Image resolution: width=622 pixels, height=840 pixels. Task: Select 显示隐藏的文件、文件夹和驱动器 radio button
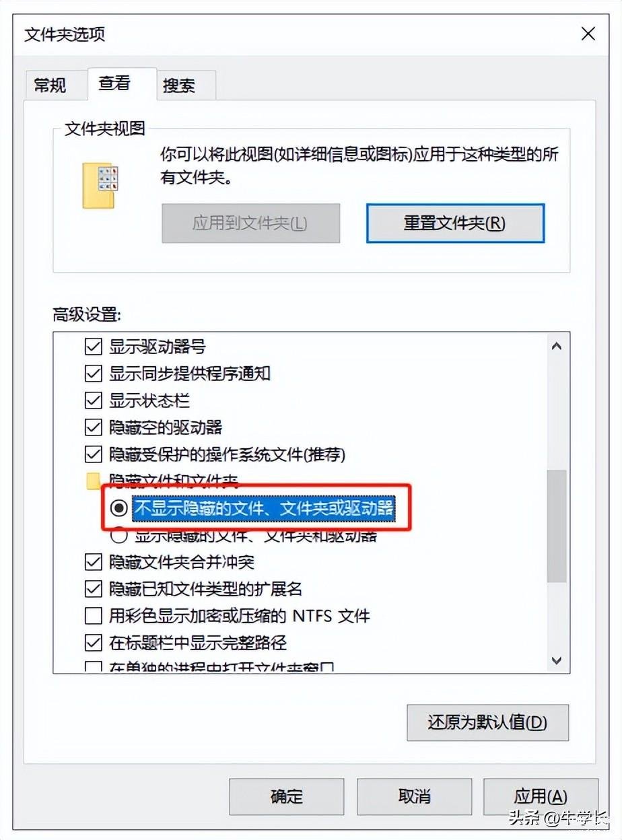pos(119,535)
